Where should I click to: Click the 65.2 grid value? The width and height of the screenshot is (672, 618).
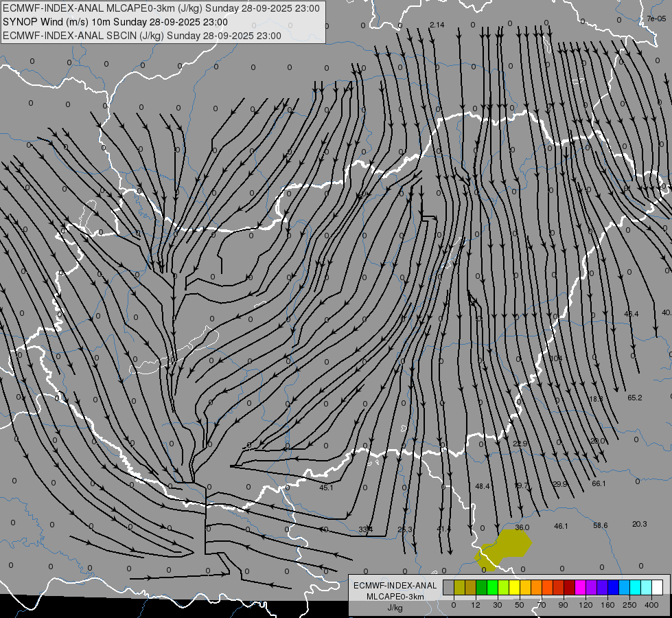(x=635, y=398)
